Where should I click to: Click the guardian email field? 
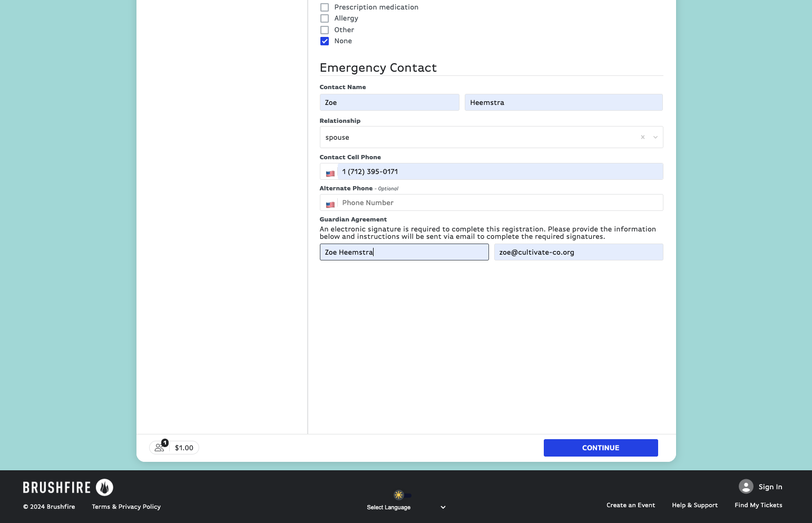[579, 252]
